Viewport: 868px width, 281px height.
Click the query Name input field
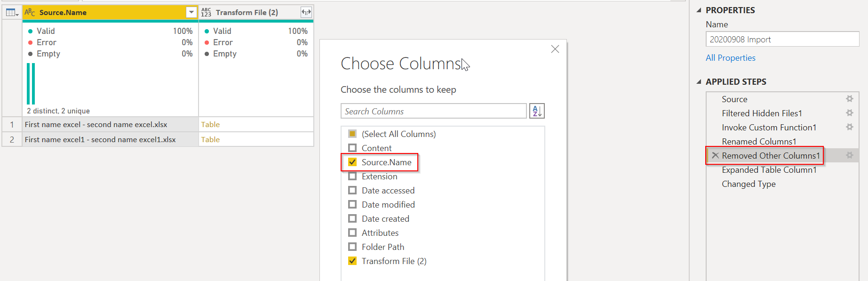[782, 39]
